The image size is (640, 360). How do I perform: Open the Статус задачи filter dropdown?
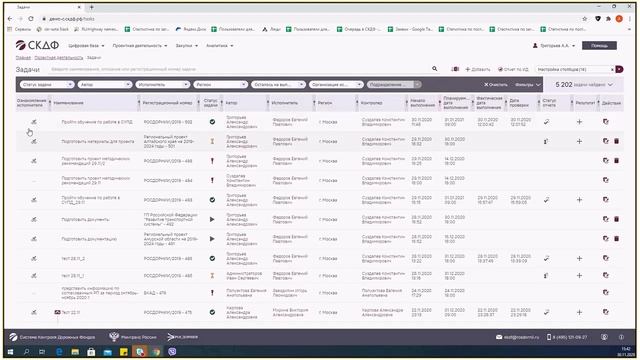pos(47,84)
